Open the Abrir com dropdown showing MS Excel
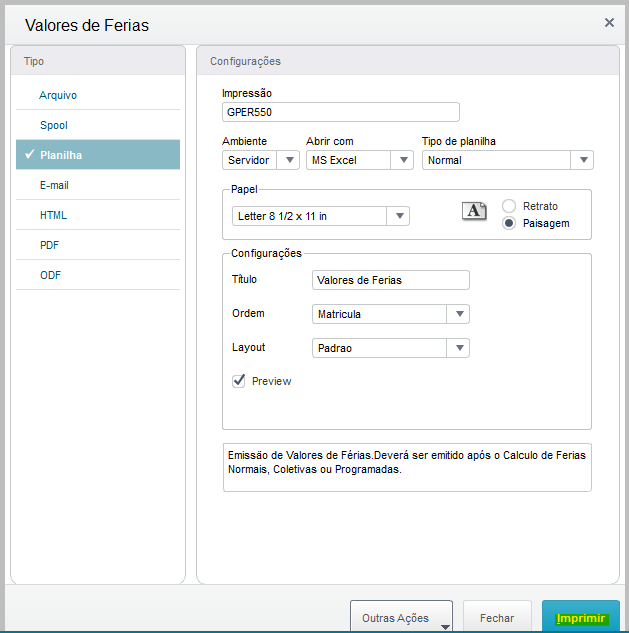 pos(360,160)
